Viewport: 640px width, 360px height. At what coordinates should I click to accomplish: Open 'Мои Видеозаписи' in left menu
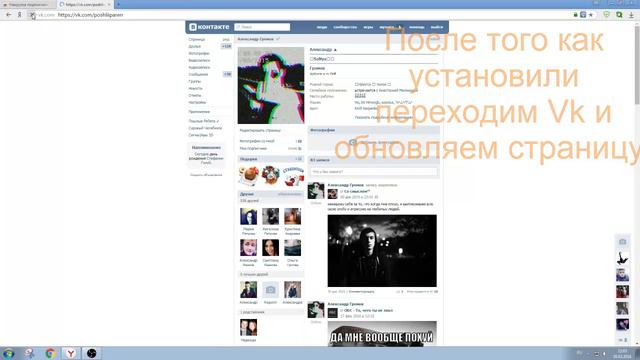tap(199, 60)
